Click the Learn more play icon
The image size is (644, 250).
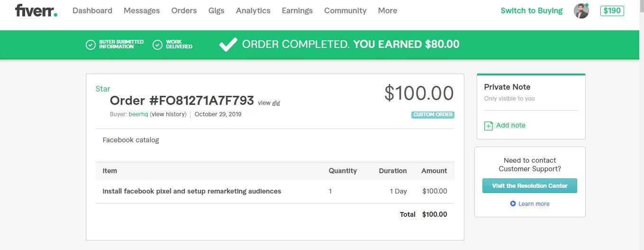pyautogui.click(x=513, y=204)
